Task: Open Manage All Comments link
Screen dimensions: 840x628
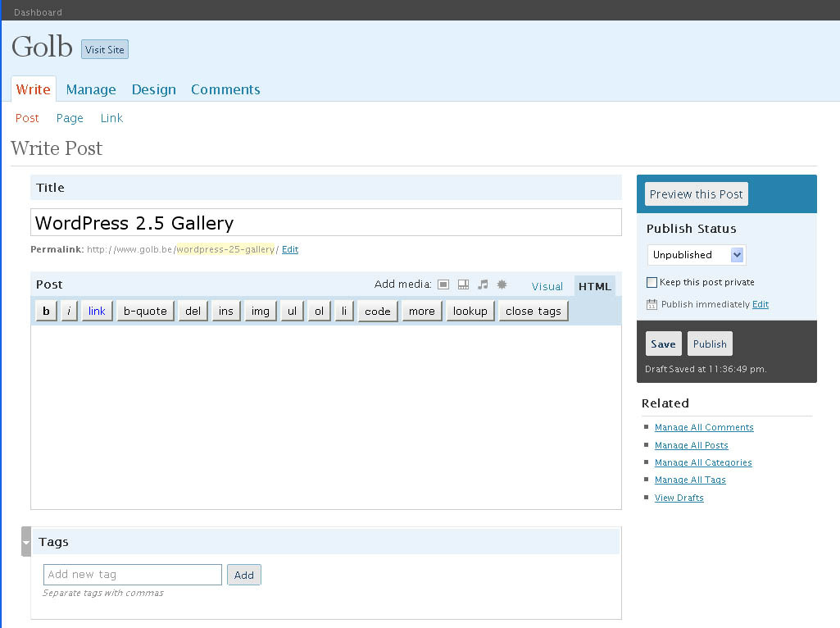Action: coord(704,427)
